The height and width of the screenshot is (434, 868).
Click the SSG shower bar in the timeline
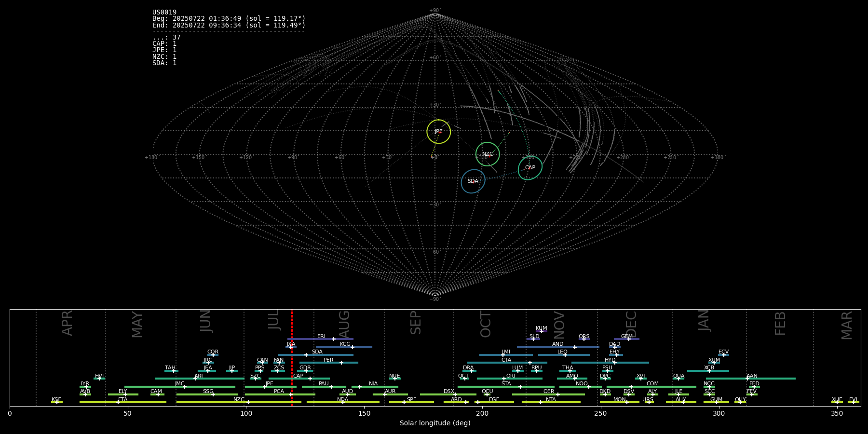coord(207,394)
